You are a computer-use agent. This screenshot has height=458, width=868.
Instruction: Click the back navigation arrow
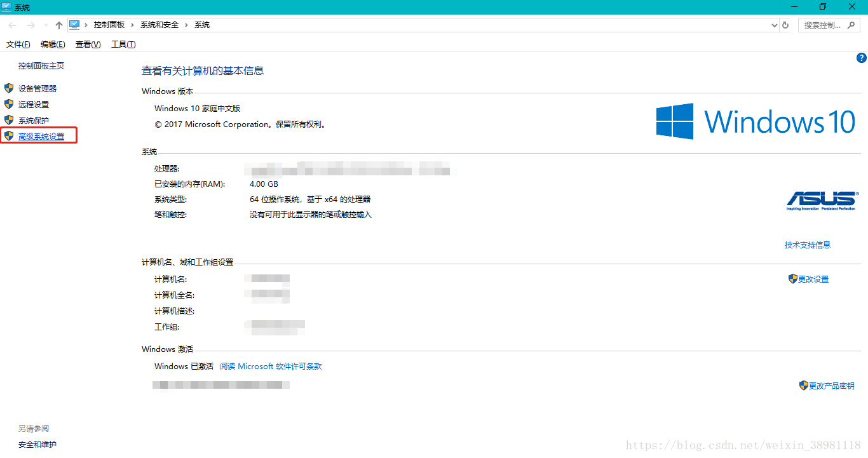[12, 25]
